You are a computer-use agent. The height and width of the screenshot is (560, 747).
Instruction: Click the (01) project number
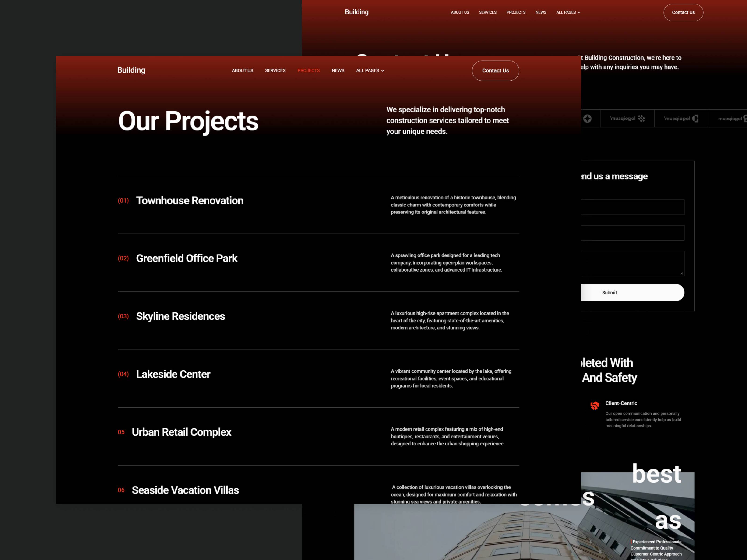123,200
